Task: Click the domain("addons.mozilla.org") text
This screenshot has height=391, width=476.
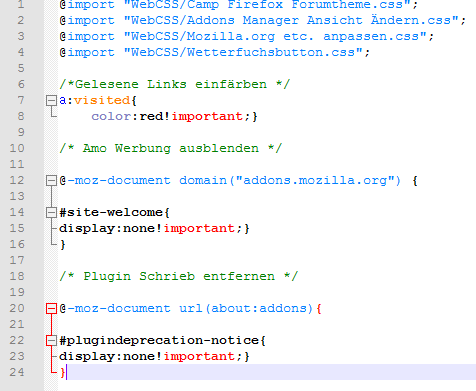Action: coord(290,180)
